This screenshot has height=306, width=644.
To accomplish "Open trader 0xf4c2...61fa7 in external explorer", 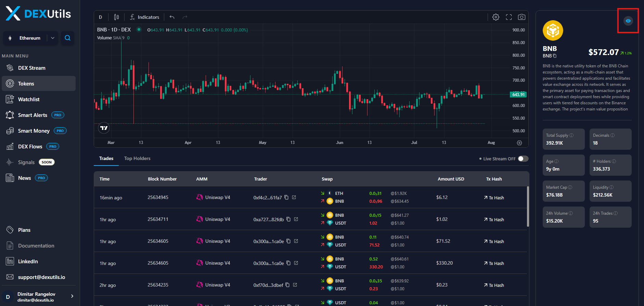I will pos(294,197).
